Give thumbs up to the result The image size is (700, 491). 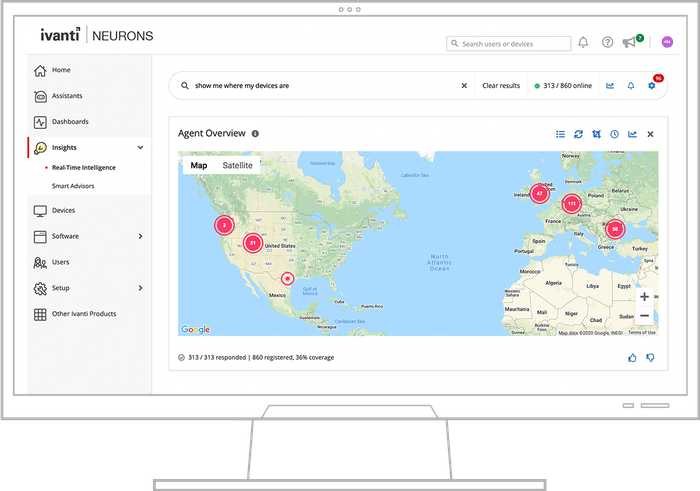632,357
